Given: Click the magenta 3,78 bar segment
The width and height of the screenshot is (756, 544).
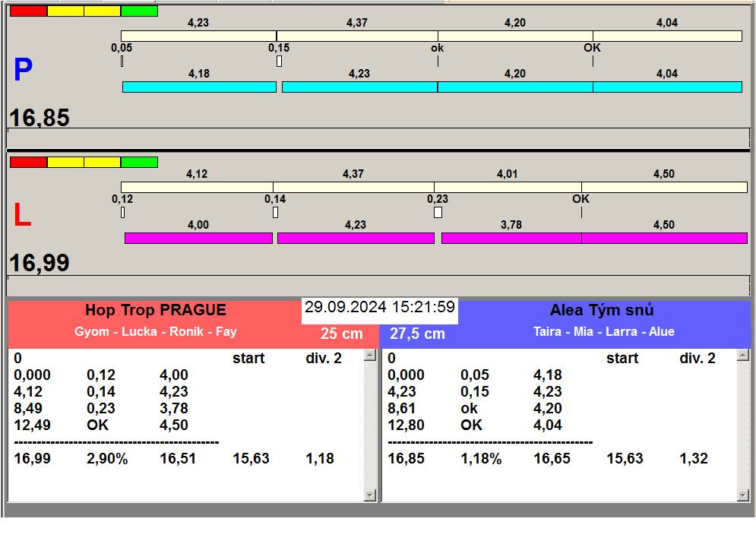Looking at the screenshot, I should pyautogui.click(x=511, y=239).
